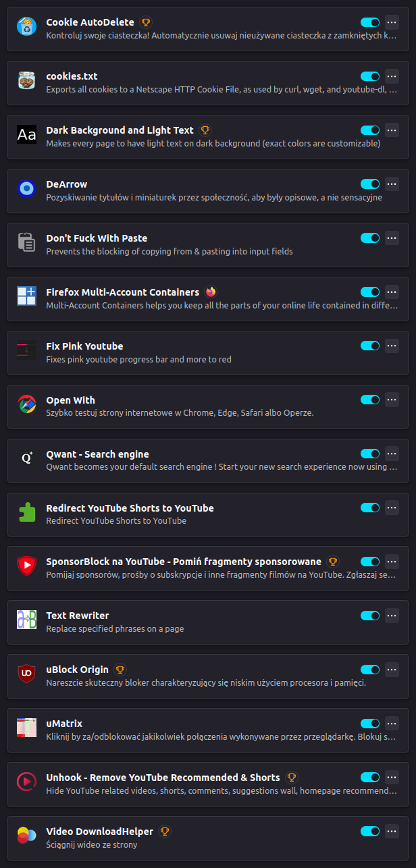
Task: Open Fix Pink Youtube three-dot menu
Action: 392,346
